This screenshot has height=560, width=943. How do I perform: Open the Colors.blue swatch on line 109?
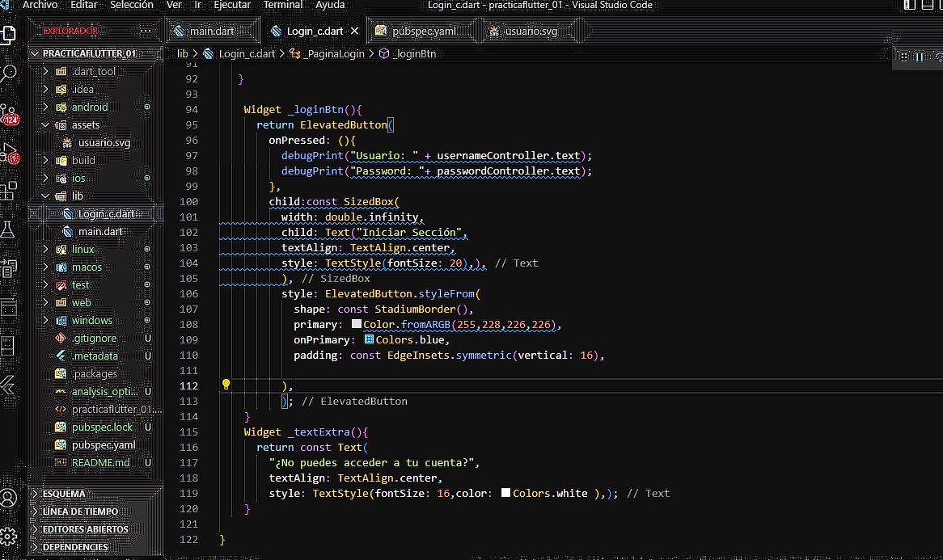click(x=370, y=339)
